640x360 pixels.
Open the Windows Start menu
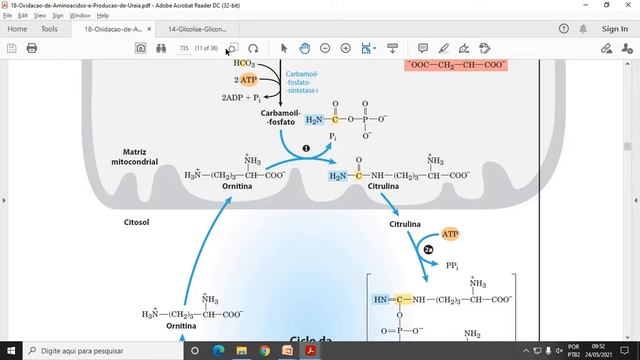11,351
